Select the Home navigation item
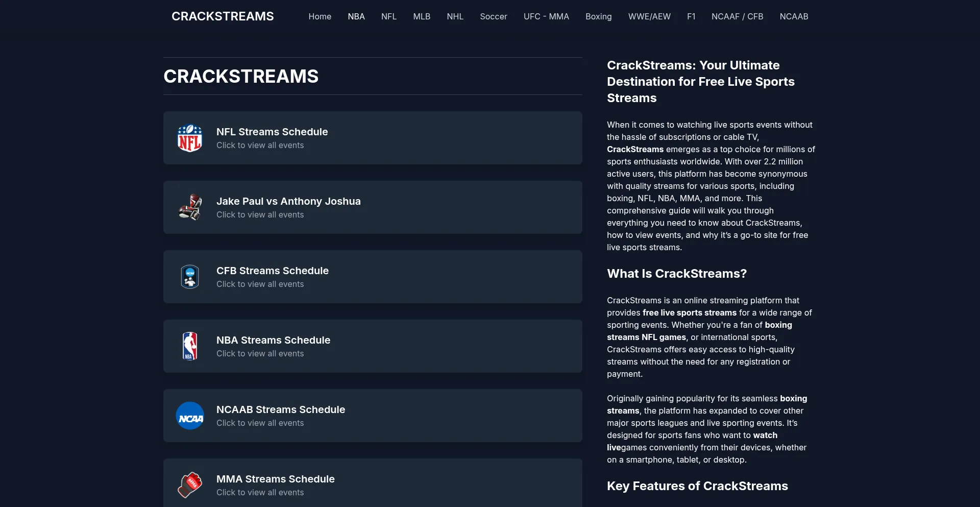The height and width of the screenshot is (507, 980). [x=320, y=16]
